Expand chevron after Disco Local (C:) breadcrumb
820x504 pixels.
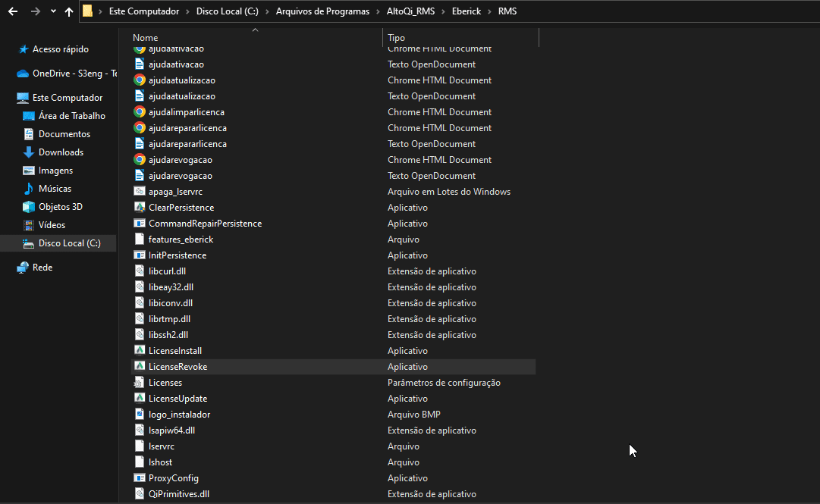pyautogui.click(x=267, y=11)
